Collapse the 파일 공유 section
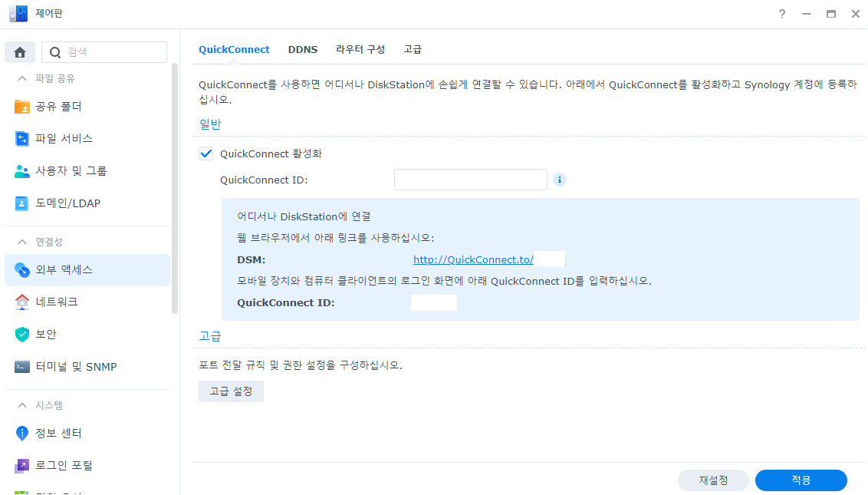Viewport: 868px width, 495px height. click(21, 79)
